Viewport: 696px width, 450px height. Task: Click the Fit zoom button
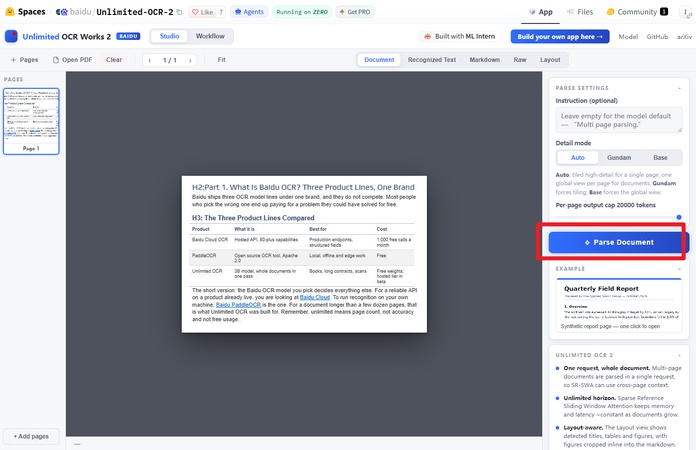pyautogui.click(x=221, y=60)
